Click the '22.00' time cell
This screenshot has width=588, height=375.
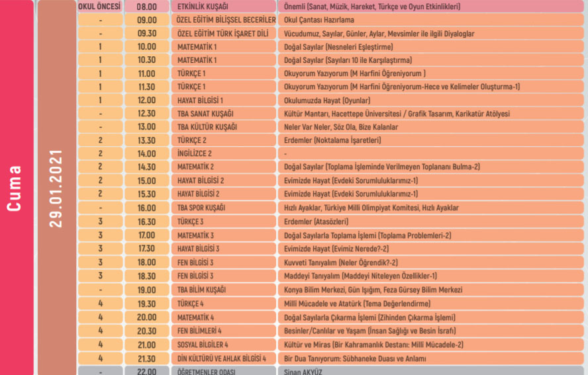coord(146,371)
